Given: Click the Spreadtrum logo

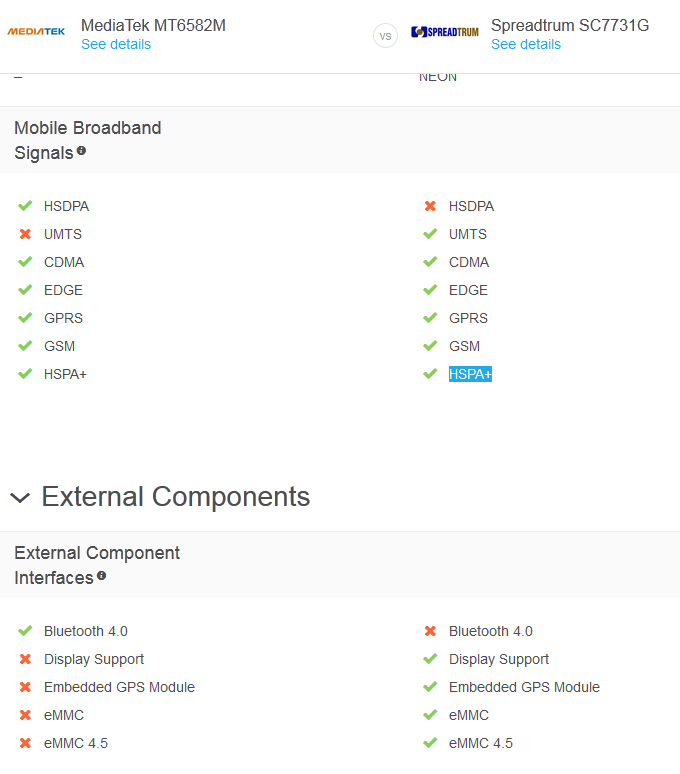Looking at the screenshot, I should (445, 32).
